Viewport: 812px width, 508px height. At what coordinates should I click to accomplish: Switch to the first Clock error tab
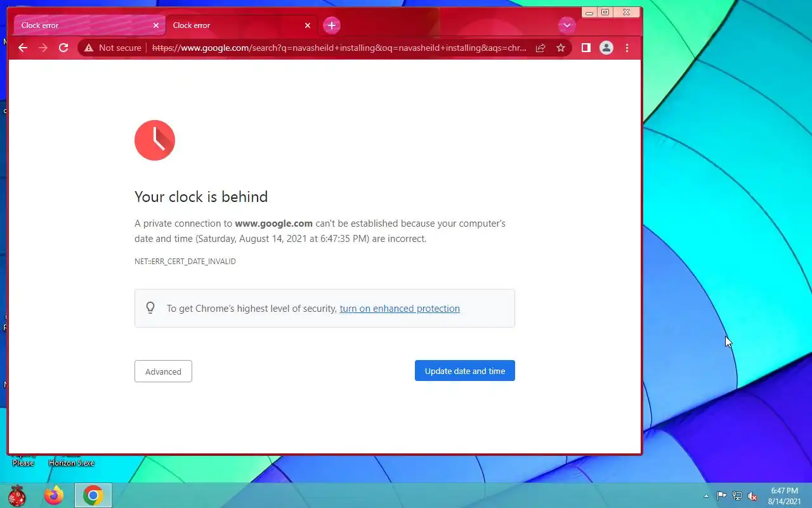point(89,25)
